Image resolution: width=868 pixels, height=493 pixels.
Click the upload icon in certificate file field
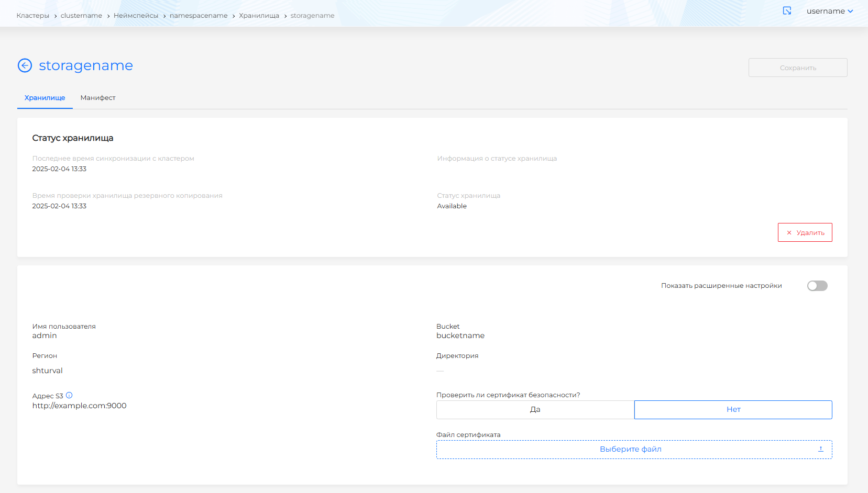(820, 450)
